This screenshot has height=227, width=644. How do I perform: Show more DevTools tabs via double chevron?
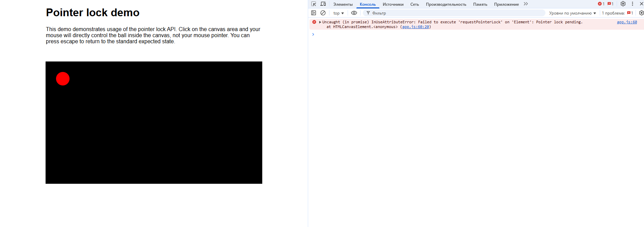coord(526,4)
